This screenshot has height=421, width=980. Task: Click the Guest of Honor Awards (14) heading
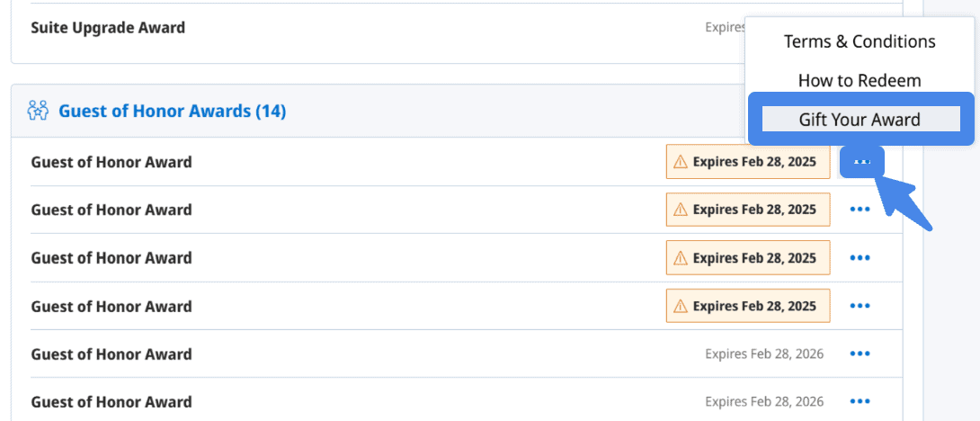(172, 111)
